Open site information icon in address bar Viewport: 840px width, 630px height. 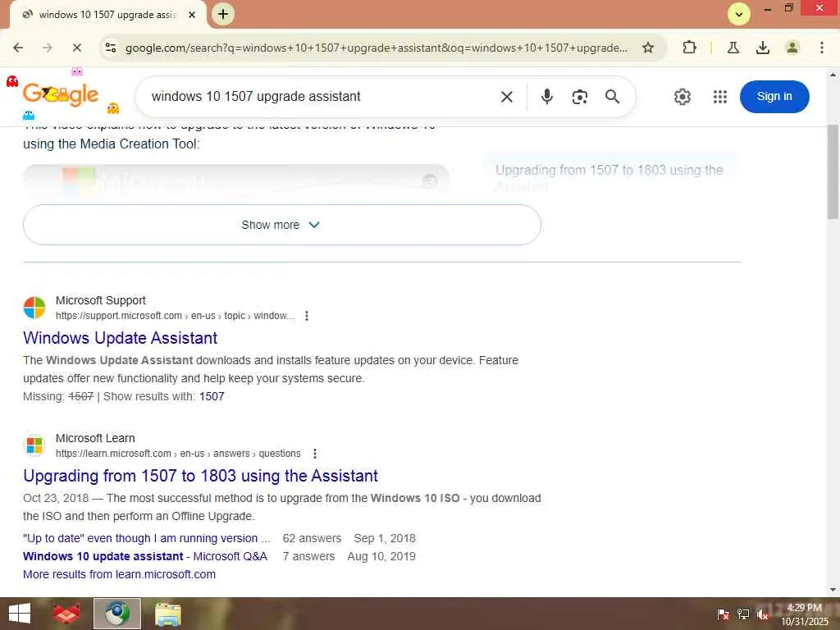(111, 48)
